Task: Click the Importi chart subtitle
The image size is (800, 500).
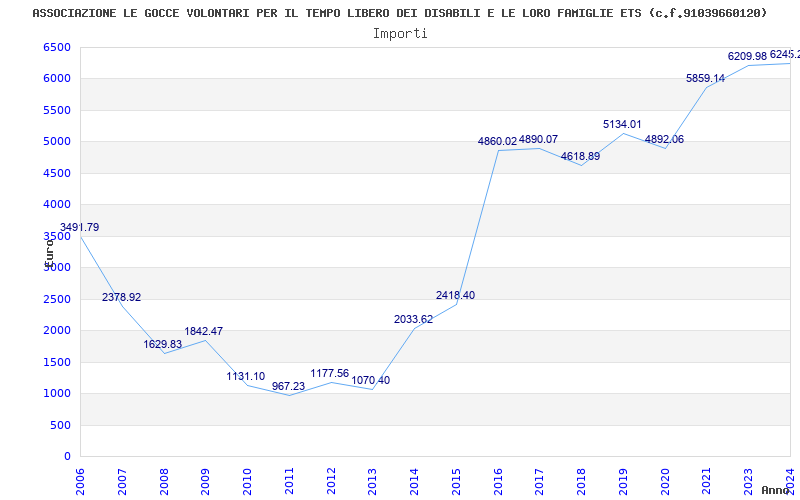Action: coord(400,34)
